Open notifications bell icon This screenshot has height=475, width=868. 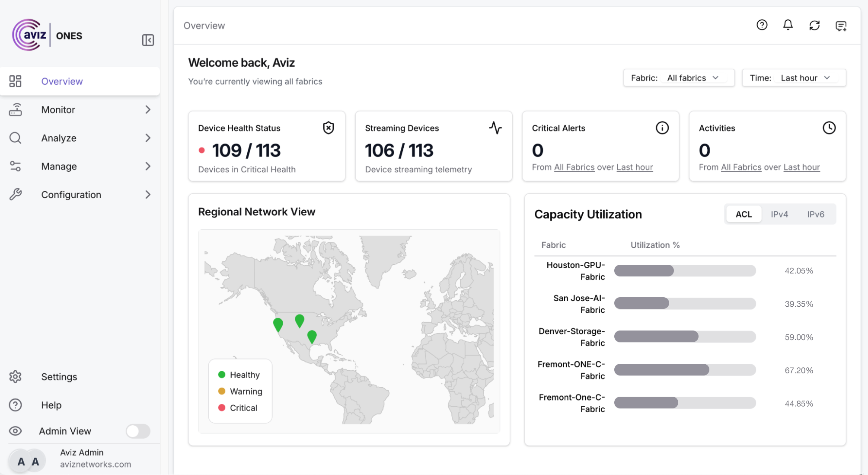[788, 25]
